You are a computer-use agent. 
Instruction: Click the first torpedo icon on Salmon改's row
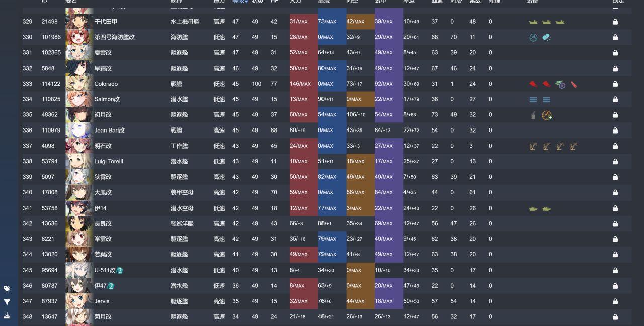tap(533, 100)
